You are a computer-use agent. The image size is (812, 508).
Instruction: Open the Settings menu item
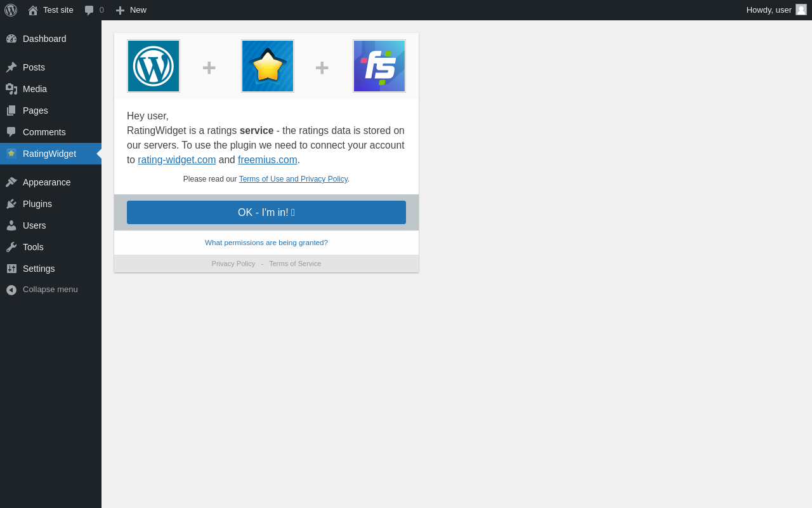pyautogui.click(x=51, y=269)
